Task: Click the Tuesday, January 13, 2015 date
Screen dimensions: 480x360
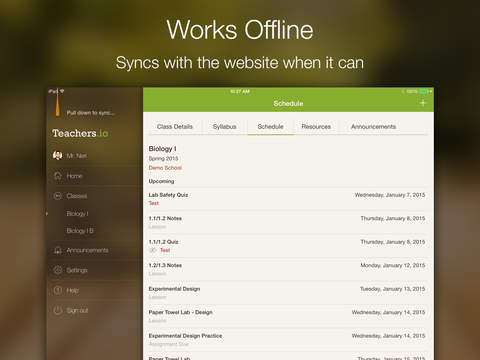Action: 392,289
